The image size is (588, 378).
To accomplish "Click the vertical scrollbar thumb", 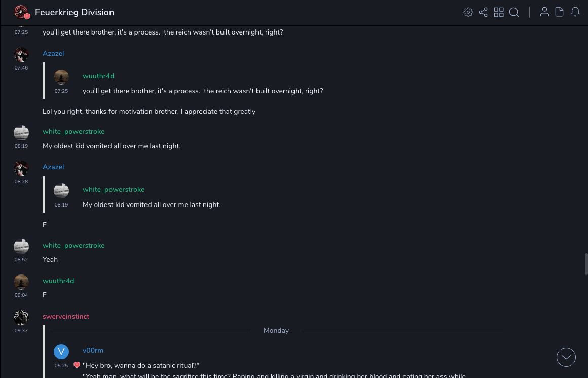I will (586, 264).
